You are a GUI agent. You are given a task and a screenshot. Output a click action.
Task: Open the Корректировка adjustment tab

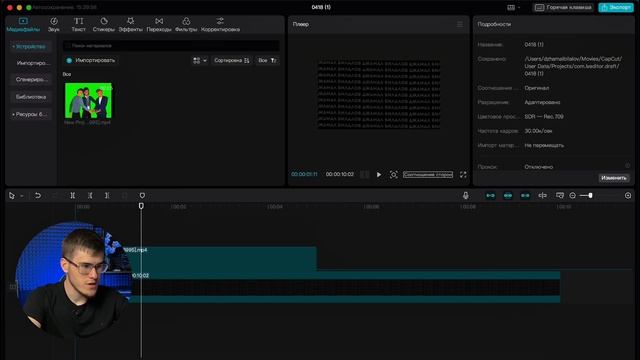[220, 24]
